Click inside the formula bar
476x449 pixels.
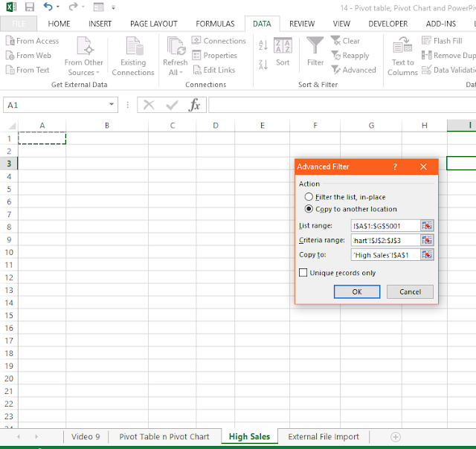(x=342, y=105)
